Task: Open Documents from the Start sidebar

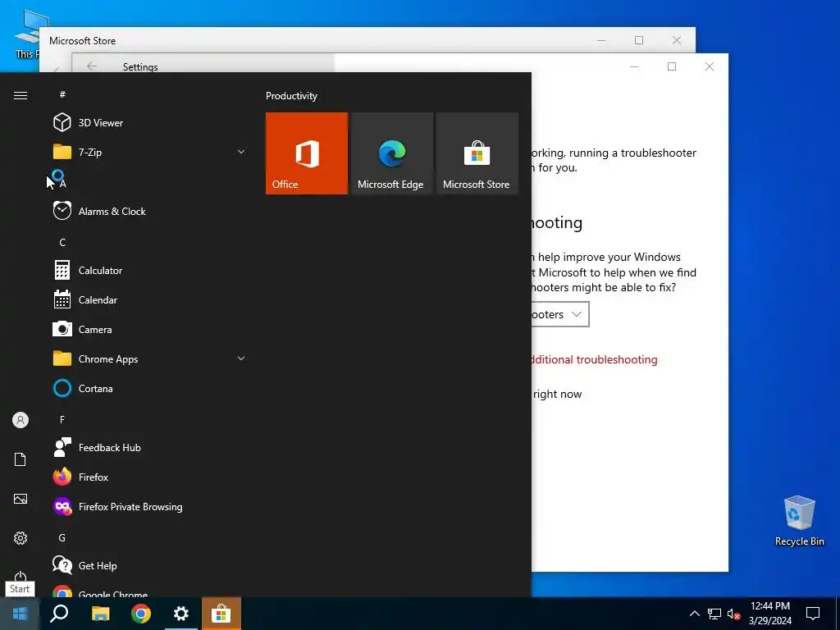Action: click(x=21, y=459)
